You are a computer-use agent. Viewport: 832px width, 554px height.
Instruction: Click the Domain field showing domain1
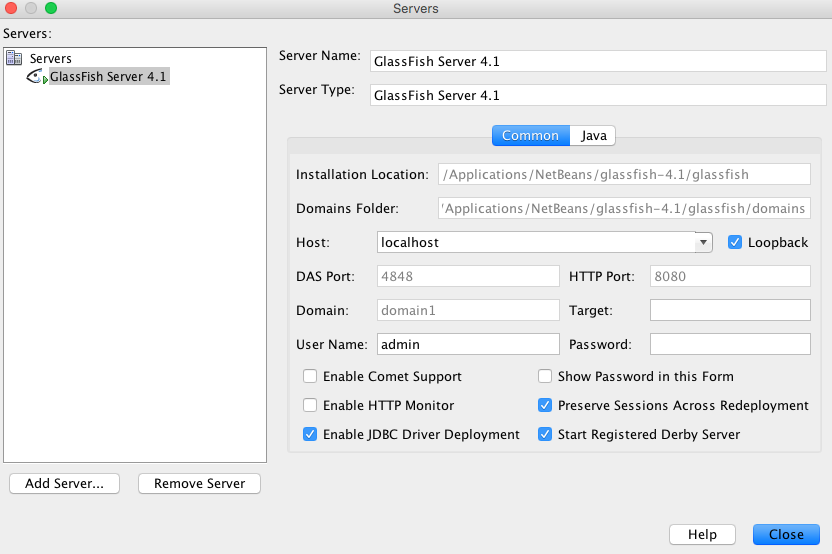point(469,310)
